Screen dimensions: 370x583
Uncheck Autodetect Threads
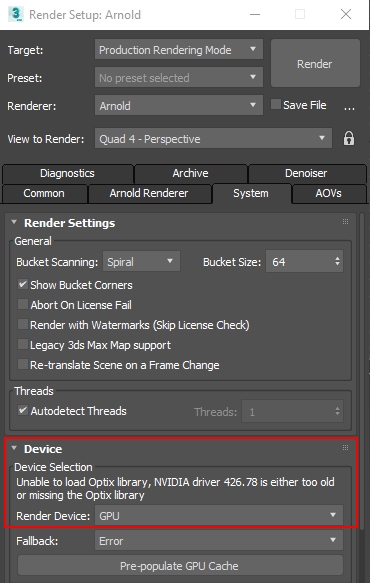23,410
